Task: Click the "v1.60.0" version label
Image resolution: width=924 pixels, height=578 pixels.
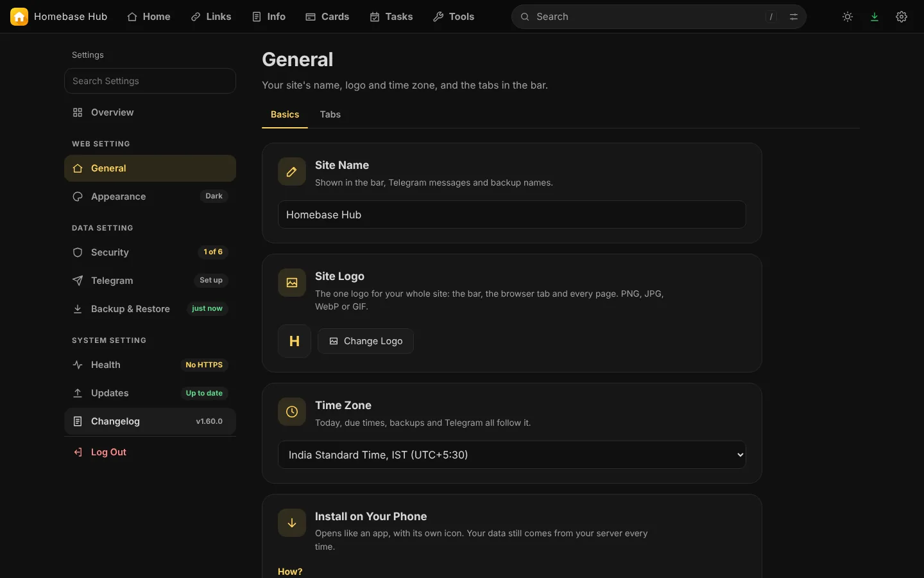Action: [x=209, y=421]
